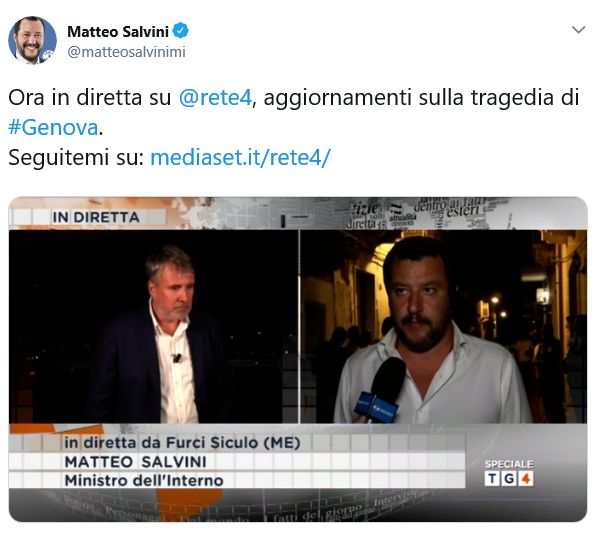Open Matteo Salvini's profile avatar

tap(32, 40)
